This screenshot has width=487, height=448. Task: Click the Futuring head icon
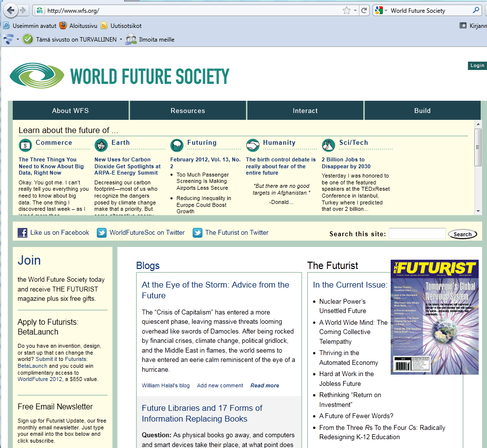coord(177,145)
